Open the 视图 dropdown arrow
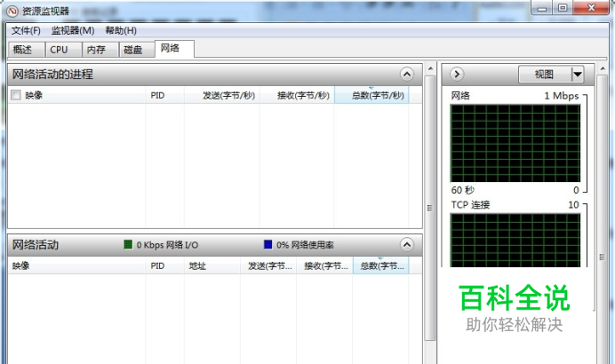This screenshot has height=364, width=615. tap(578, 75)
